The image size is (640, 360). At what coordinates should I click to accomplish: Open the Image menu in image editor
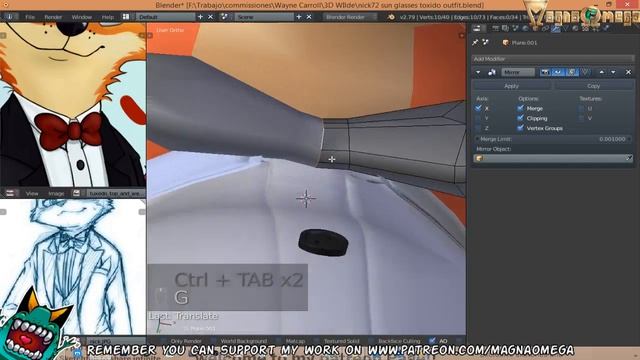pyautogui.click(x=56, y=193)
